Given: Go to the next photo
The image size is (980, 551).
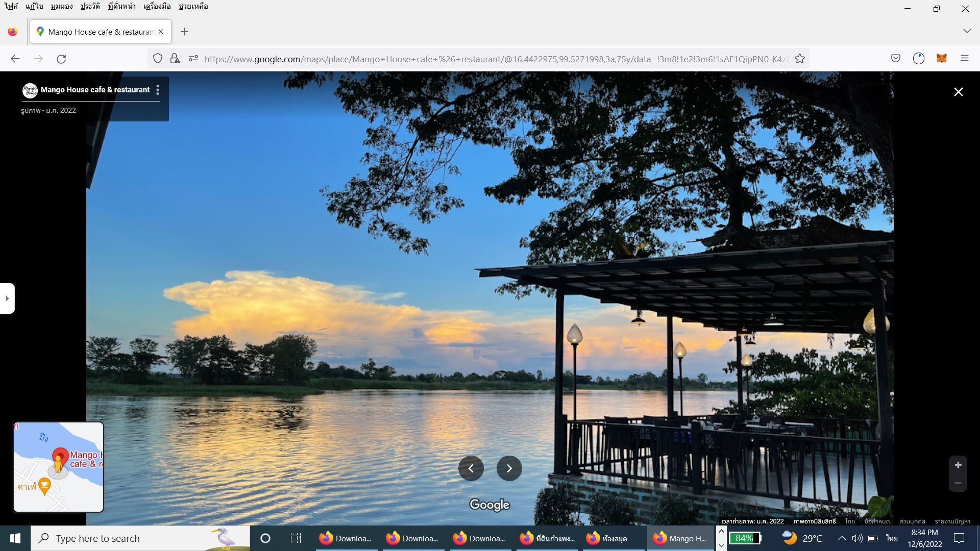Looking at the screenshot, I should (x=509, y=468).
